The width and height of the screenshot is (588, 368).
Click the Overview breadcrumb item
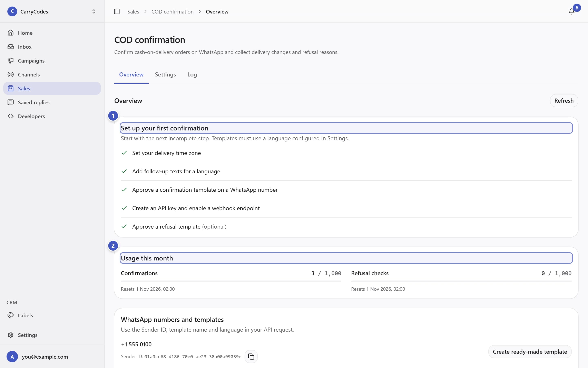click(217, 12)
